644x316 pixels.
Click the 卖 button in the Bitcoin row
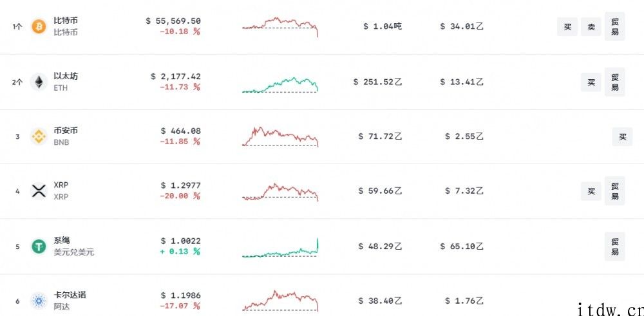pos(591,26)
